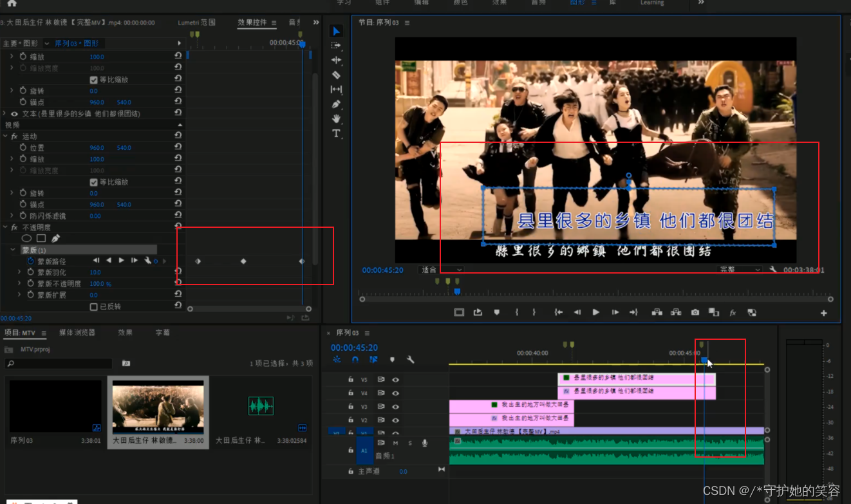The width and height of the screenshot is (851, 504).
Task: Open timeline display settings wrench
Action: click(410, 360)
